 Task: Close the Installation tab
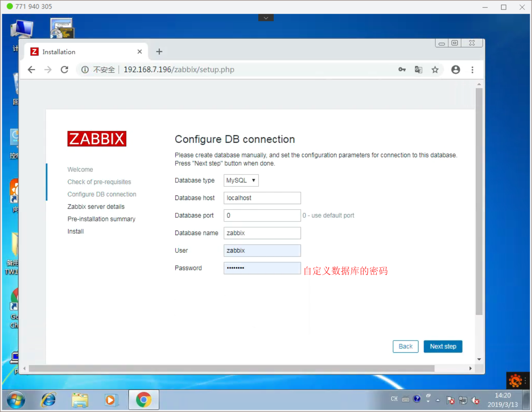coord(140,52)
